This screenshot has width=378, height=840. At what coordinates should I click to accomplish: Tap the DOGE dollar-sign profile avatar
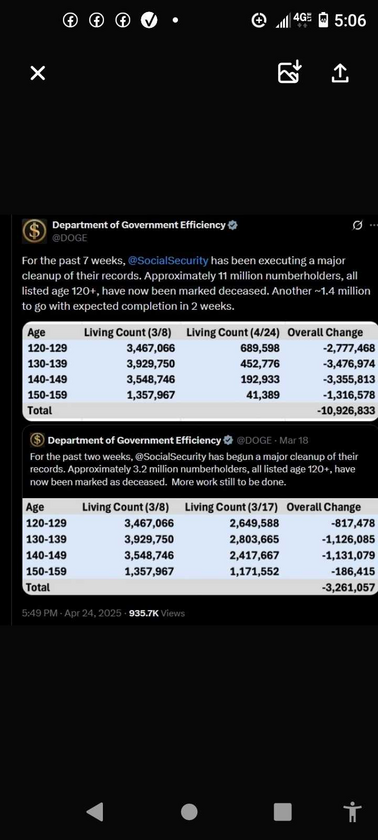(34, 231)
